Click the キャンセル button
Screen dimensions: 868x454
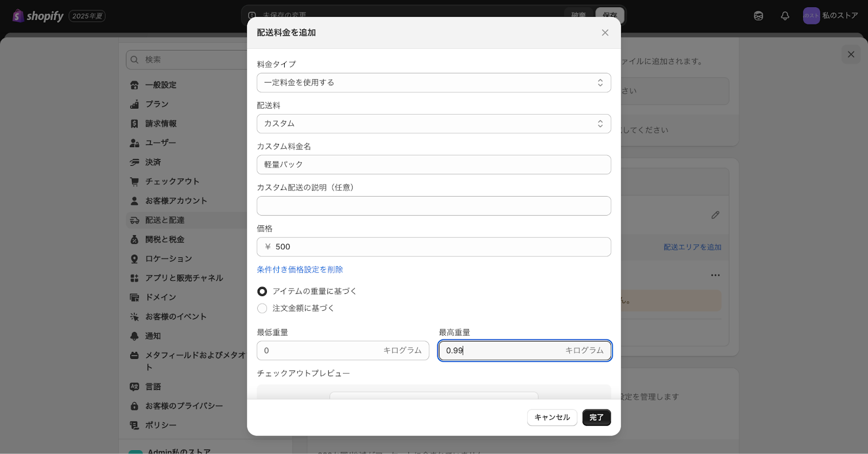coord(552,418)
